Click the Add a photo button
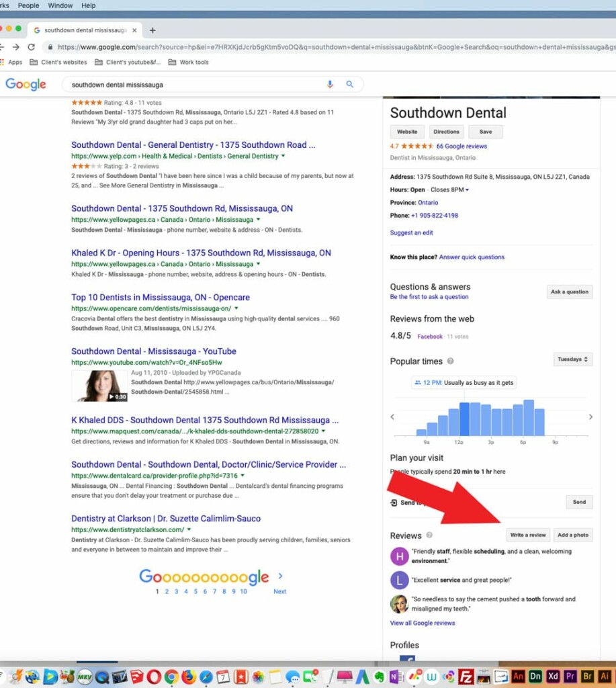Viewport: 616px width, 688px height. pyautogui.click(x=572, y=535)
